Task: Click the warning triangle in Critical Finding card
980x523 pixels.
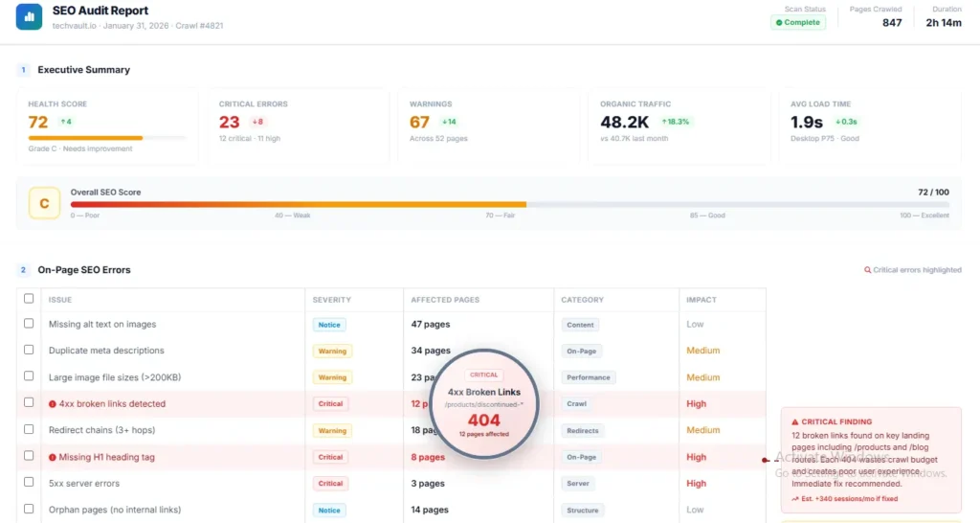Action: click(x=795, y=422)
